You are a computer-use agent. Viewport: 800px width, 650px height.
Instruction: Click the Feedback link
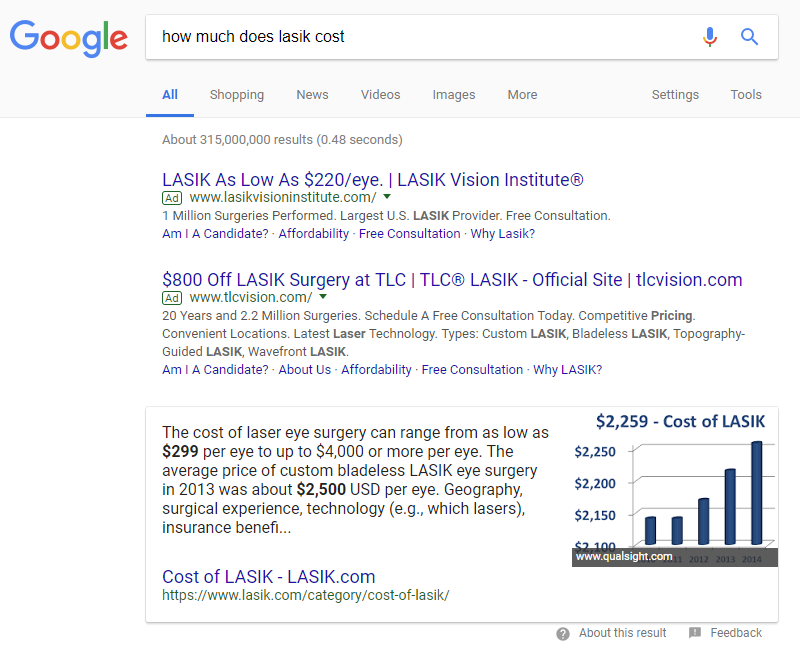(736, 633)
